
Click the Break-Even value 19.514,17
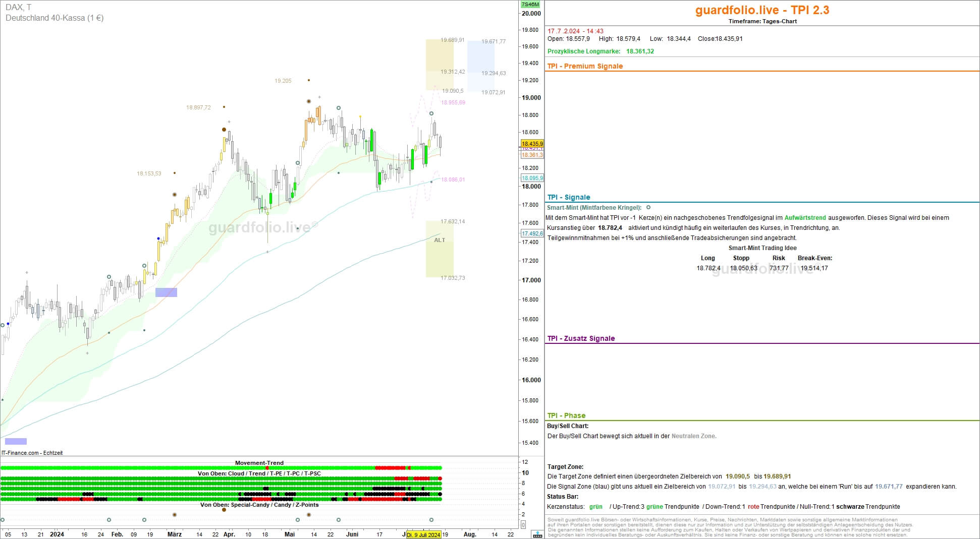coord(814,268)
